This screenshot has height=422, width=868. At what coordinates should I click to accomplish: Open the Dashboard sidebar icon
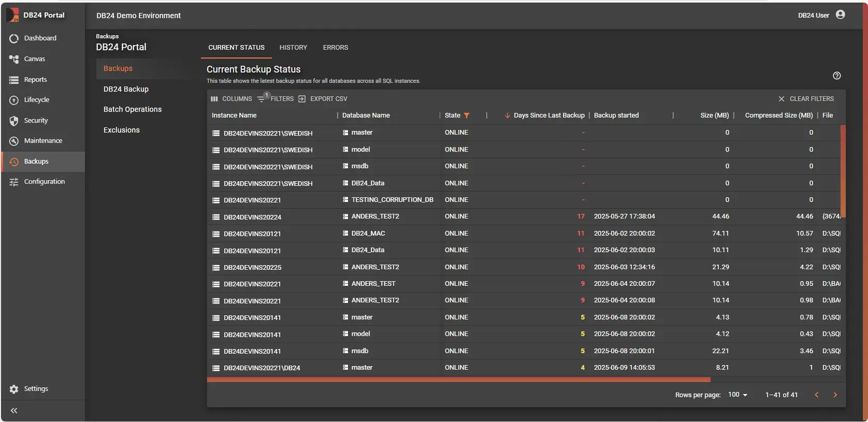click(14, 38)
